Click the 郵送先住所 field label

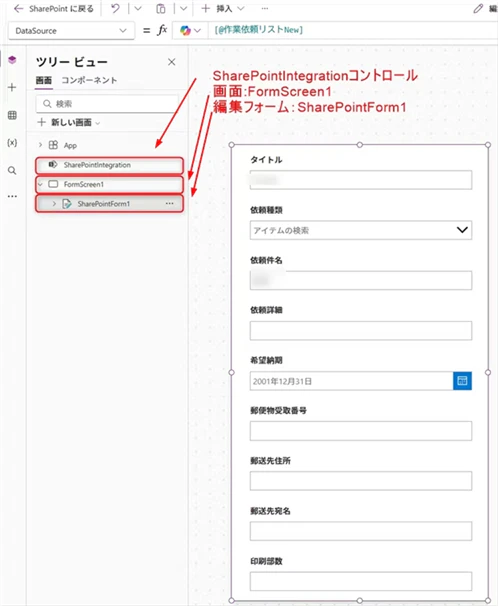(270, 461)
